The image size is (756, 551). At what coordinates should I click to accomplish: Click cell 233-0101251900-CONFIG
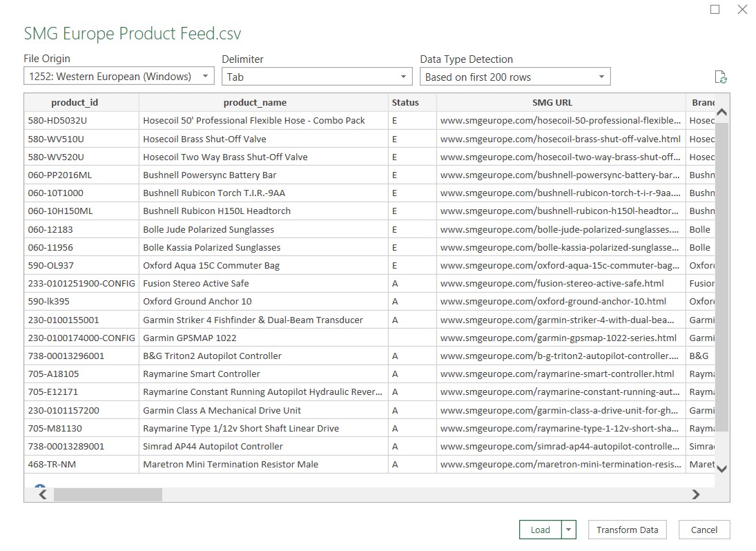tap(81, 284)
